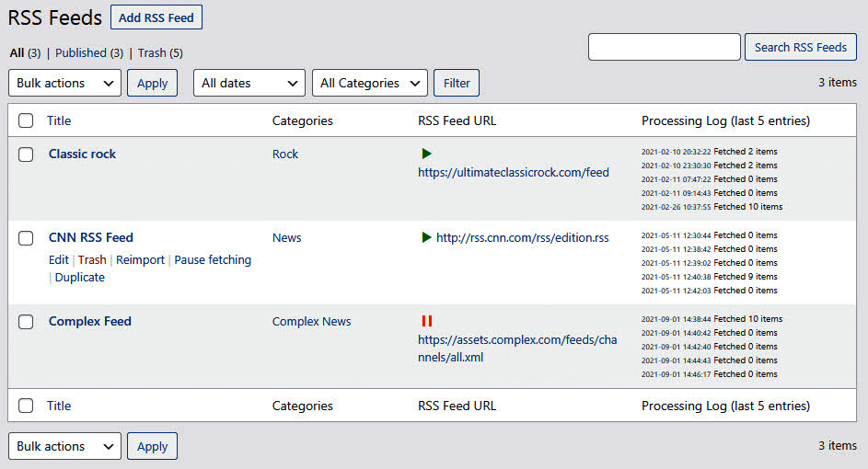Open the assets.complex.com feed URL

(517, 349)
